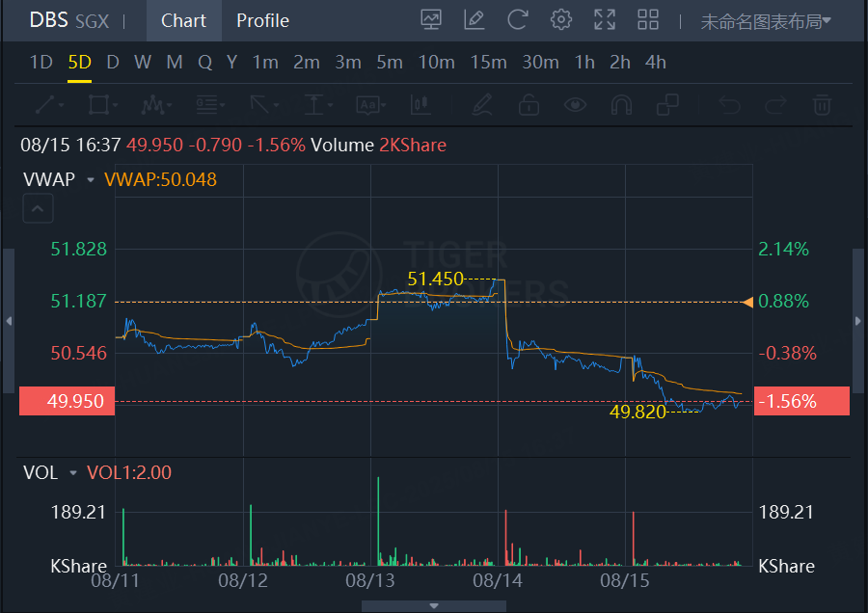
Task: Click the 51.450 high price label
Action: tap(435, 279)
